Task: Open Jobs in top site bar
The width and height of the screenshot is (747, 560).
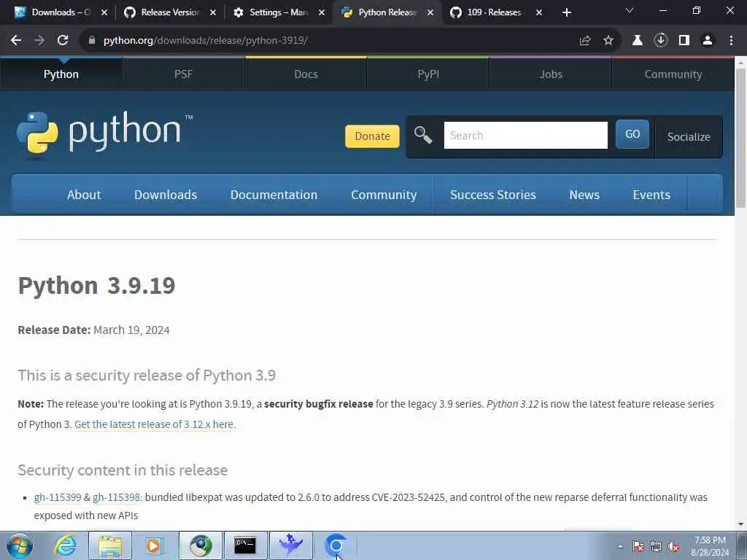Action: point(551,74)
